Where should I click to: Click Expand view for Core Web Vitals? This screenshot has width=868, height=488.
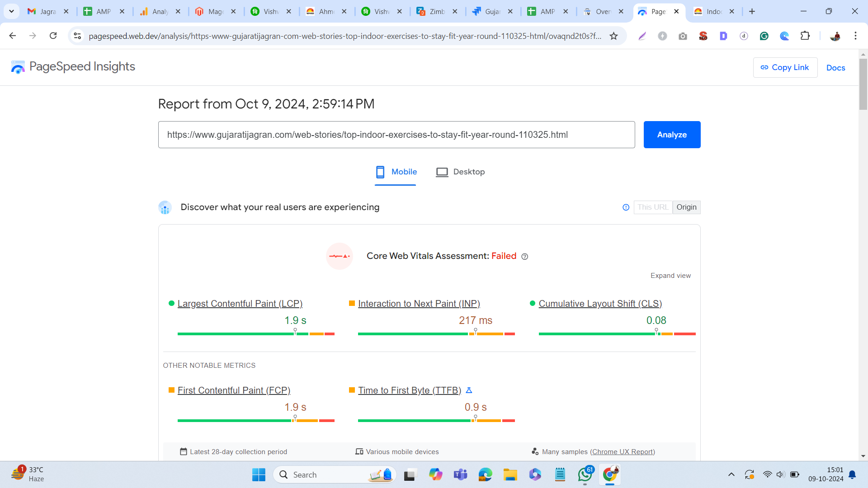(670, 275)
